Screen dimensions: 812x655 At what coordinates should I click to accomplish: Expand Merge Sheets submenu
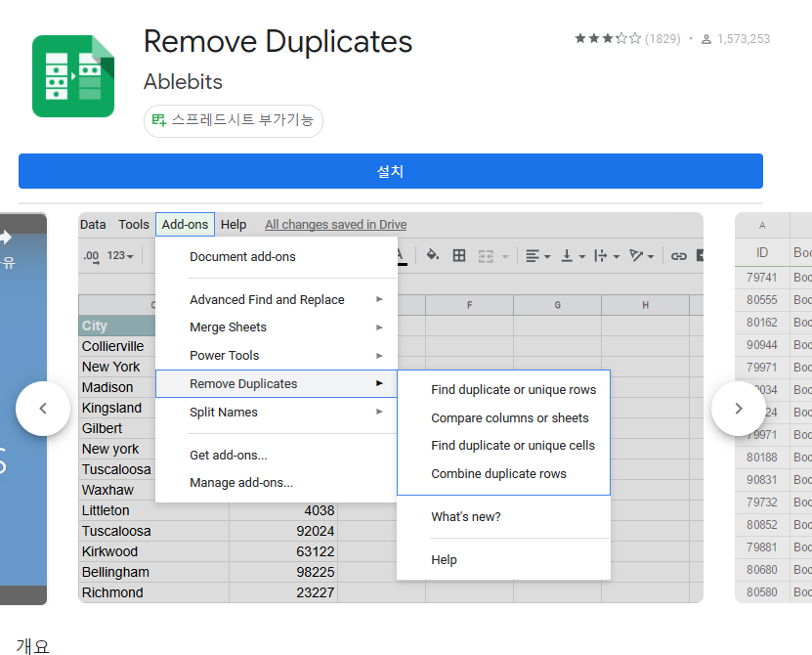coord(277,327)
